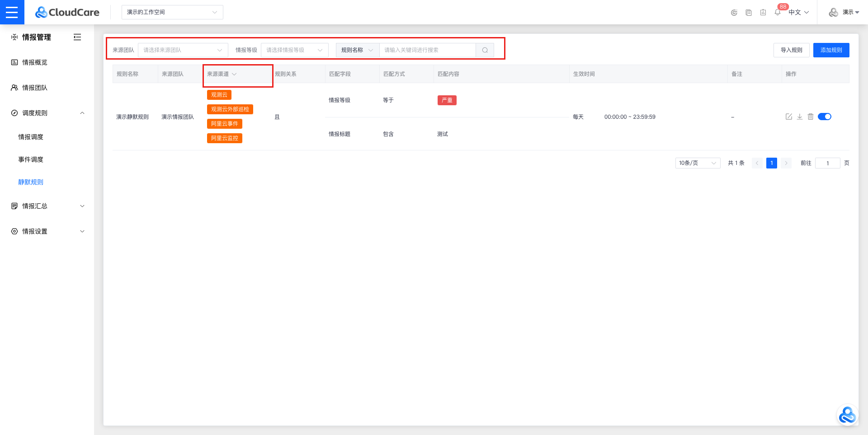The width and height of the screenshot is (868, 435).
Task: Focus the keyword search input field
Action: [427, 50]
